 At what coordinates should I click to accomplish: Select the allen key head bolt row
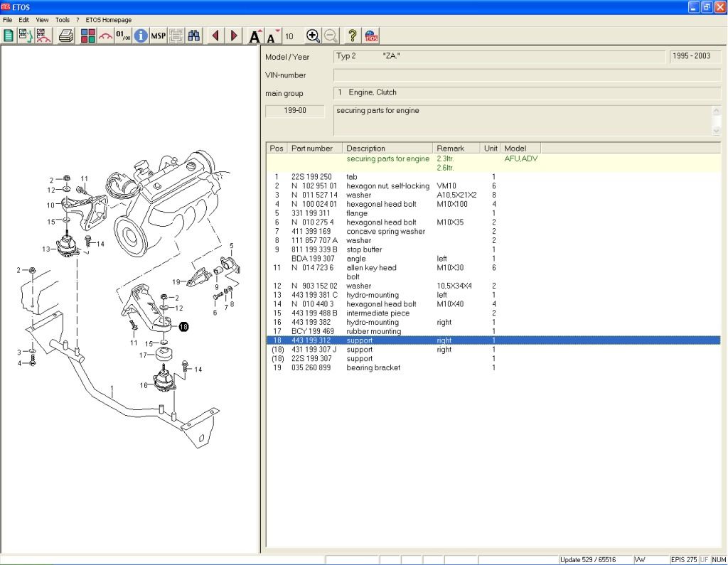[x=493, y=272]
